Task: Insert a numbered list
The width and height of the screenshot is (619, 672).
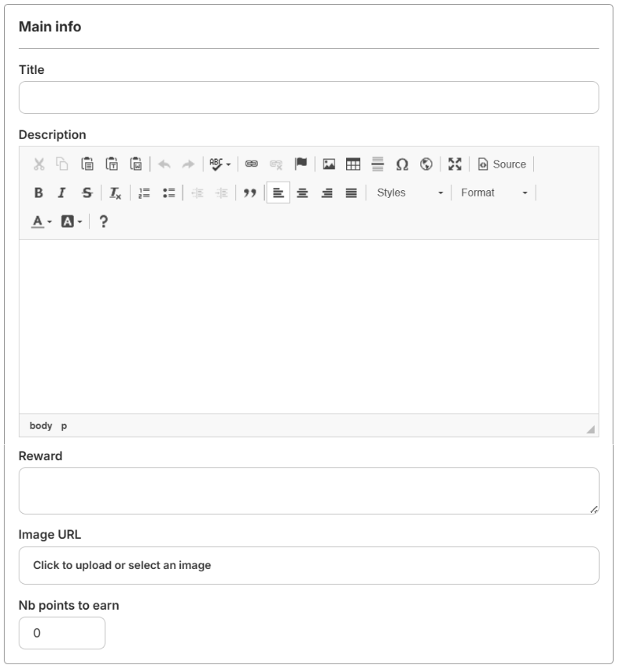Action: click(144, 193)
